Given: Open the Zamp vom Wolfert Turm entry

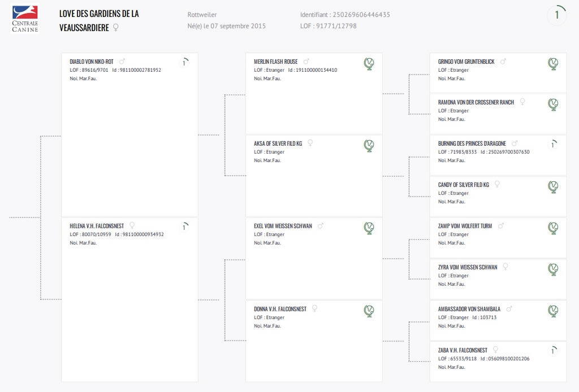Looking at the screenshot, I should [465, 226].
